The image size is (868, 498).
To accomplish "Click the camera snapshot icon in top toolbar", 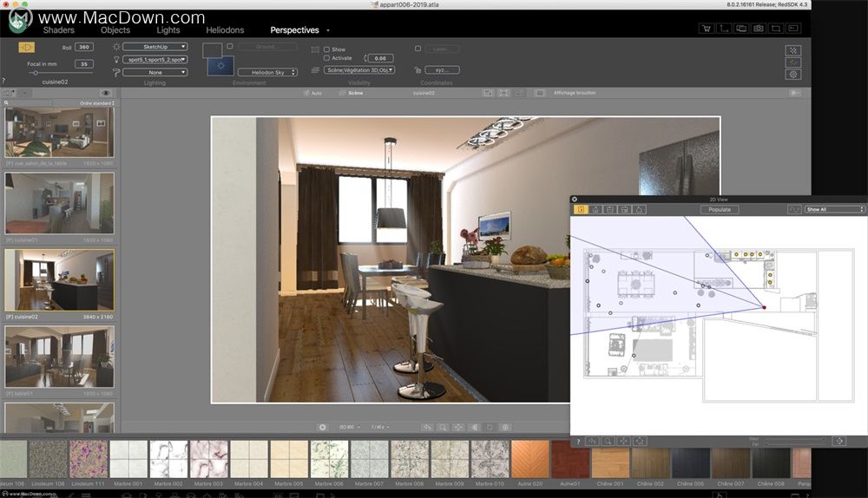I will point(759,29).
